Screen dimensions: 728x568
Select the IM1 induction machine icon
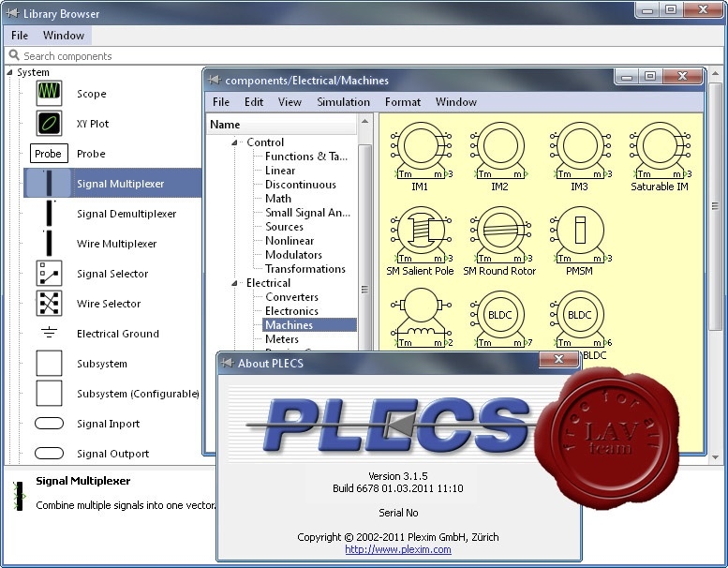point(421,151)
